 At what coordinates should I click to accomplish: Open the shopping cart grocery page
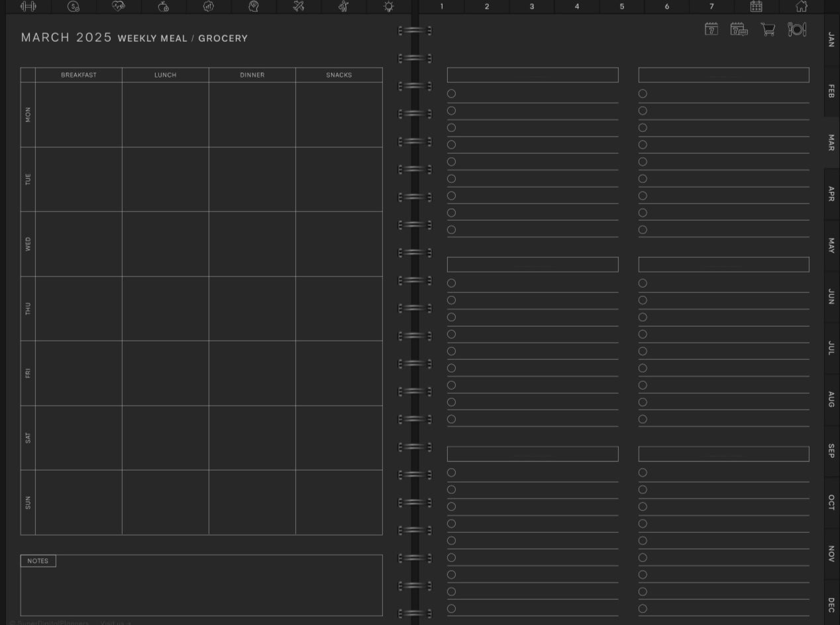768,29
